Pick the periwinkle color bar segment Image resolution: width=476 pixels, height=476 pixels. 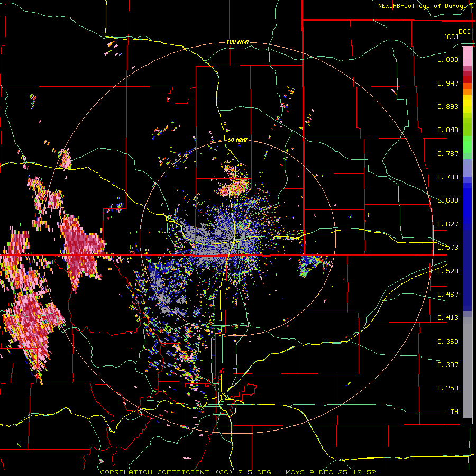point(467,168)
